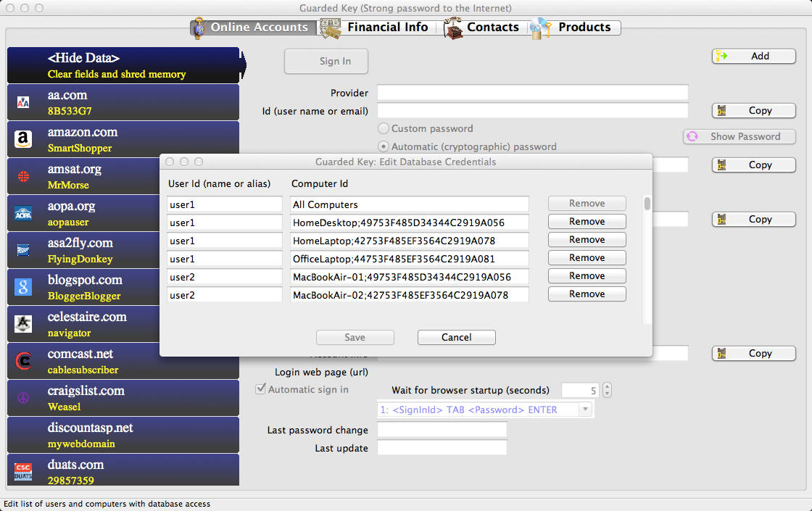The width and height of the screenshot is (812, 511).
Task: Click the OfficeLaptop Computer Id field
Action: [x=409, y=259]
